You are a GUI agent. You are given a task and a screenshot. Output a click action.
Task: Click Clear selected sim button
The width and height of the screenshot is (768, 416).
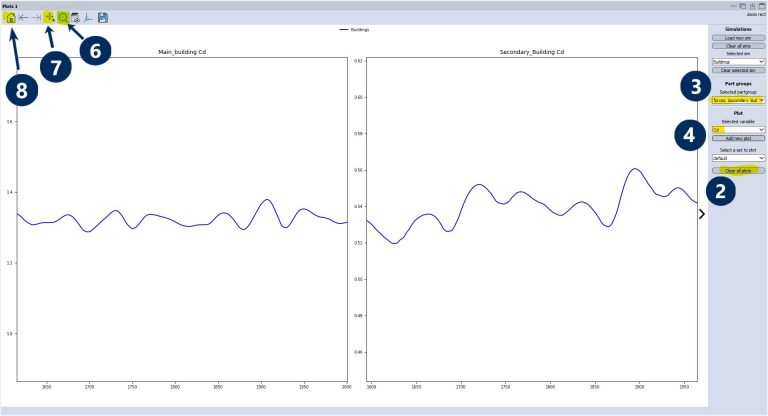738,70
